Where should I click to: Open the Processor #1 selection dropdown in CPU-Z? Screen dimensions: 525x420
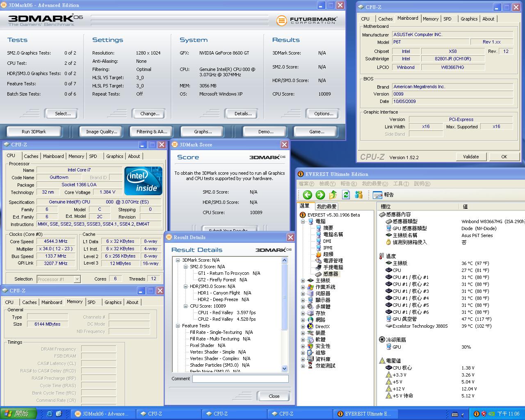click(x=77, y=279)
